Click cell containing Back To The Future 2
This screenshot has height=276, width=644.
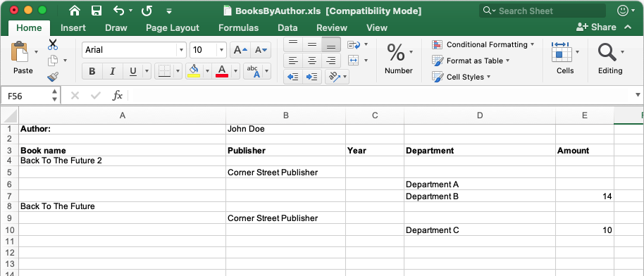[122, 161]
